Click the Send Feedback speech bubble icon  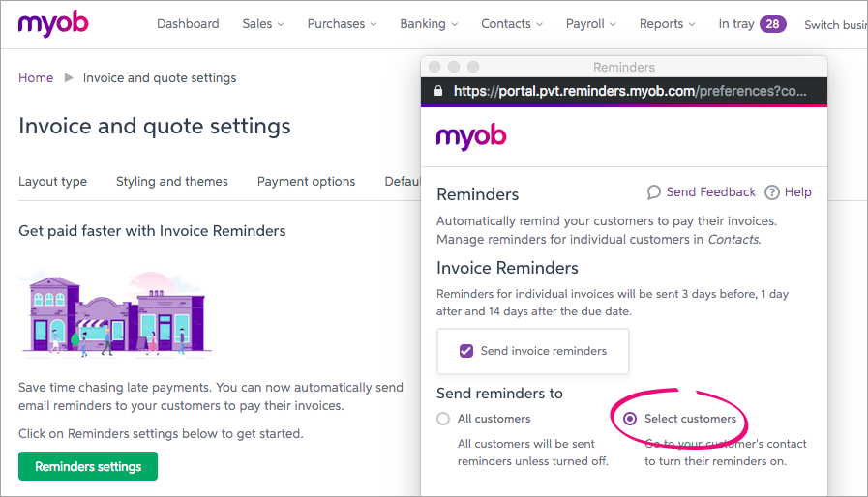click(654, 192)
